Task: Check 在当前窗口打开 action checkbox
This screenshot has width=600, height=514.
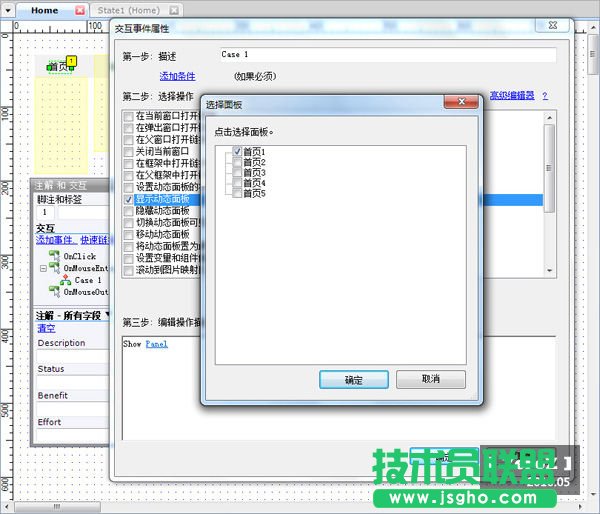Action: 129,116
